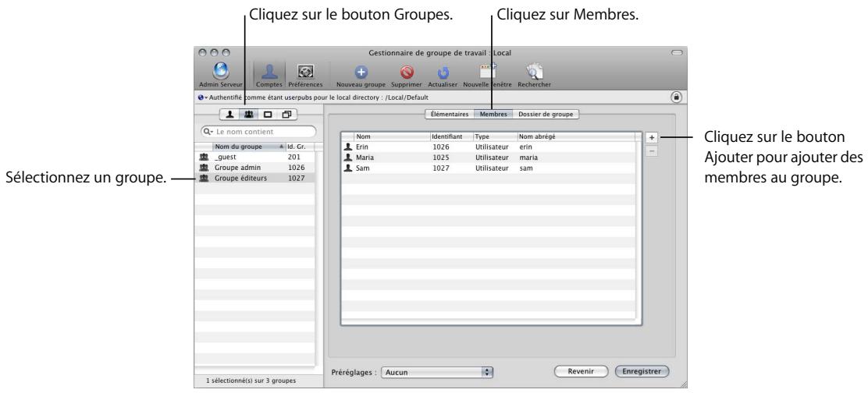Sort members by Nom abrégé column
This screenshot has height=393, width=868.
[x=576, y=136]
